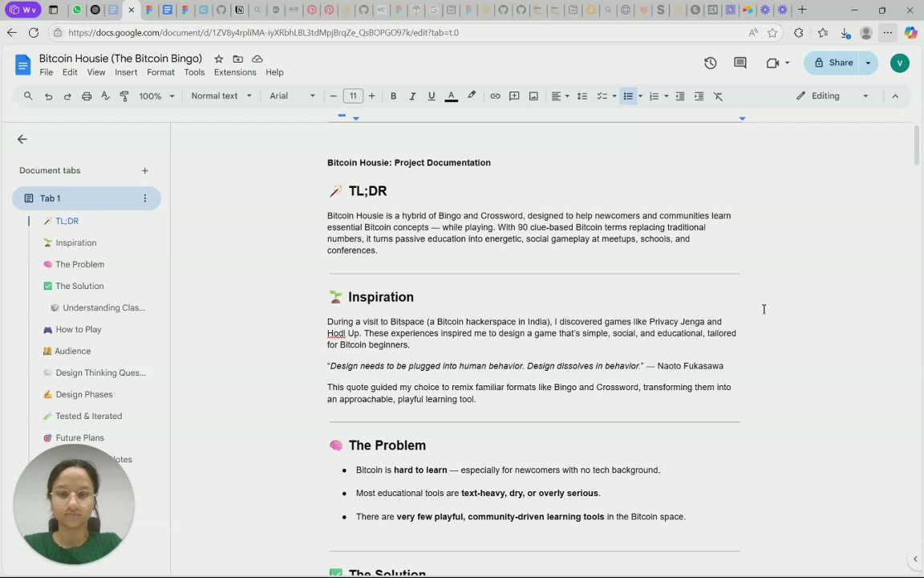Open the Arial font dropdown
The width and height of the screenshot is (924, 578).
pyautogui.click(x=292, y=96)
